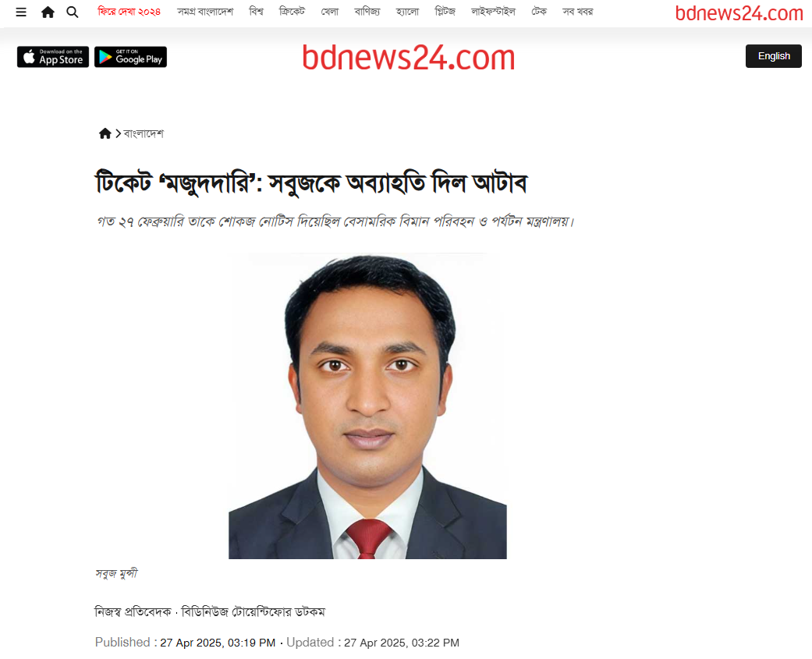Viewport: 812px width, 659px height.
Task: Click the App Store download badge
Action: (53, 57)
